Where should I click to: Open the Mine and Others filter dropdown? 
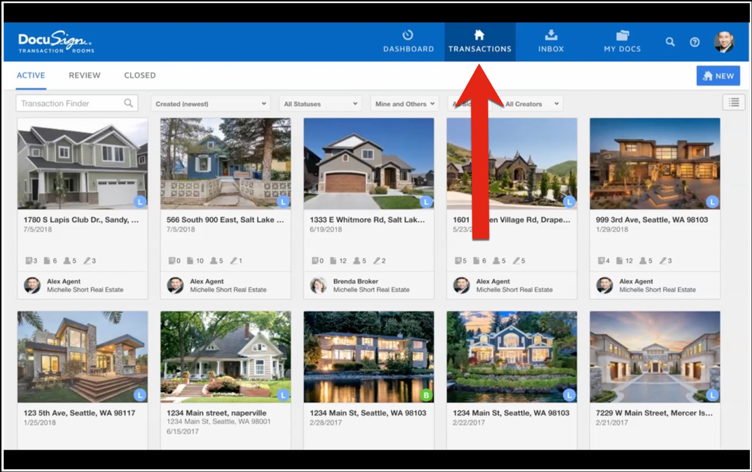click(x=405, y=104)
